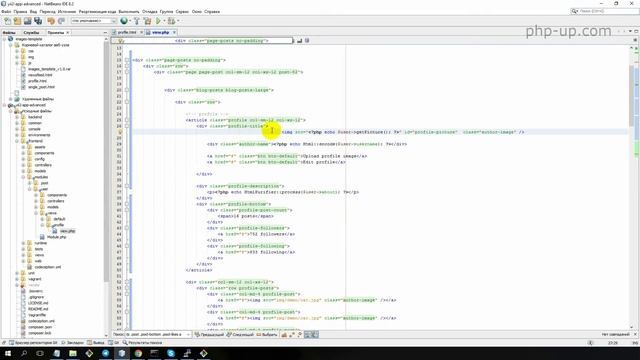
Task: Click the New Project toolbar icon
Action: 17,21
